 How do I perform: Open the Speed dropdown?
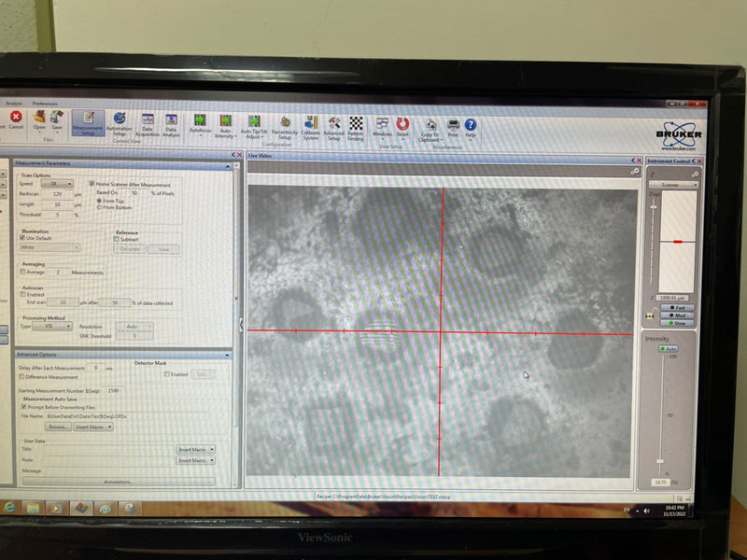[x=57, y=183]
